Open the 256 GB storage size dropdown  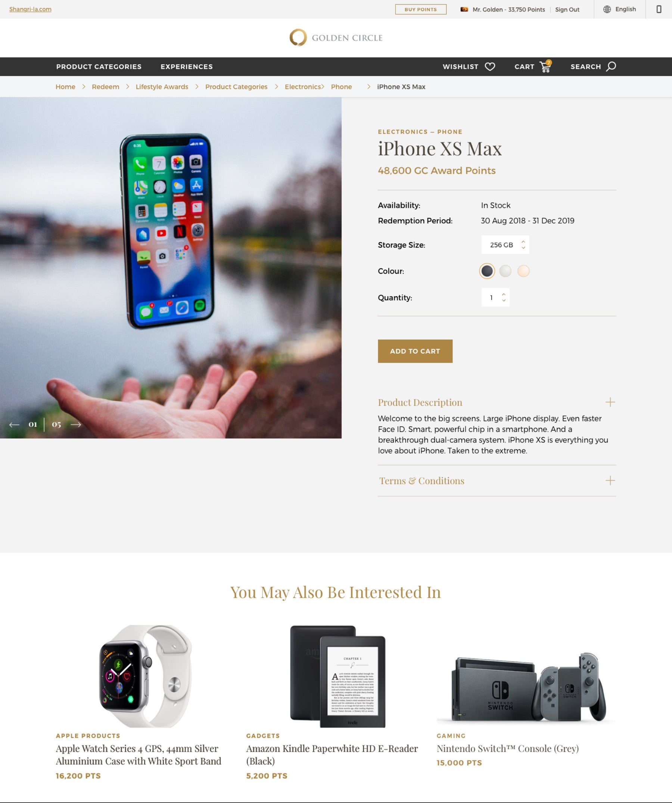[x=505, y=245]
